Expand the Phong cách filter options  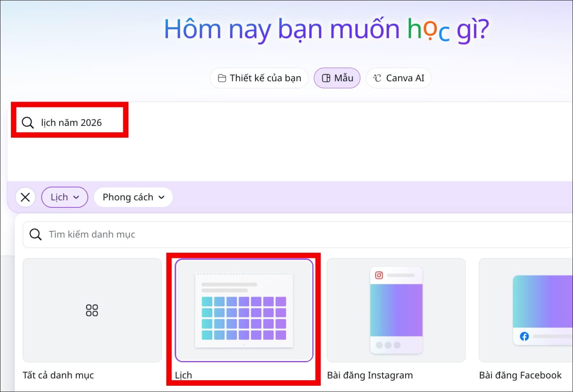[x=133, y=197]
